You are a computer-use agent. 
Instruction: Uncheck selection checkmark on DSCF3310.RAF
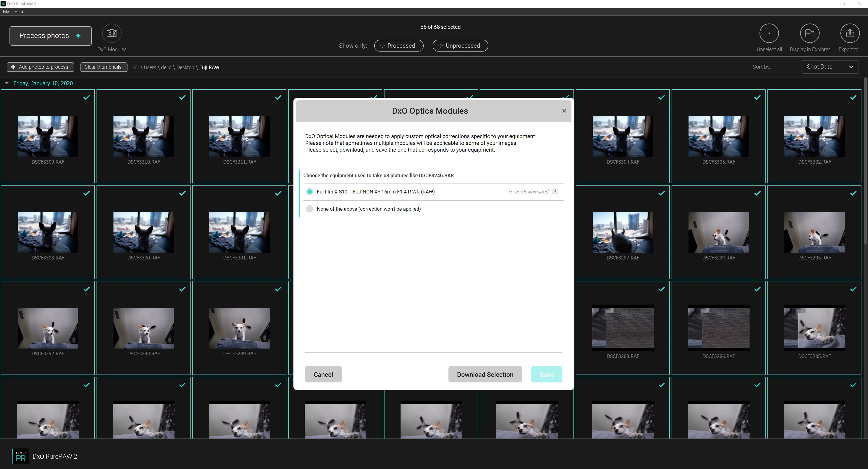tap(182, 97)
